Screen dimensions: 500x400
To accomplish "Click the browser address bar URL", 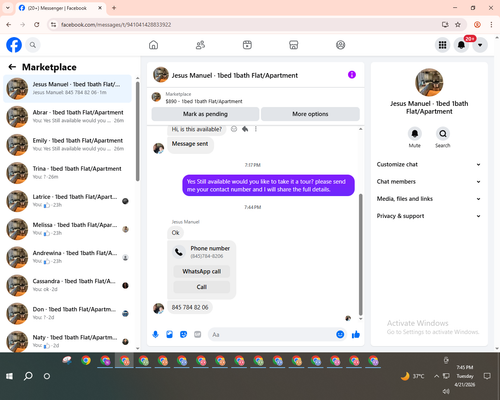I will point(116,25).
